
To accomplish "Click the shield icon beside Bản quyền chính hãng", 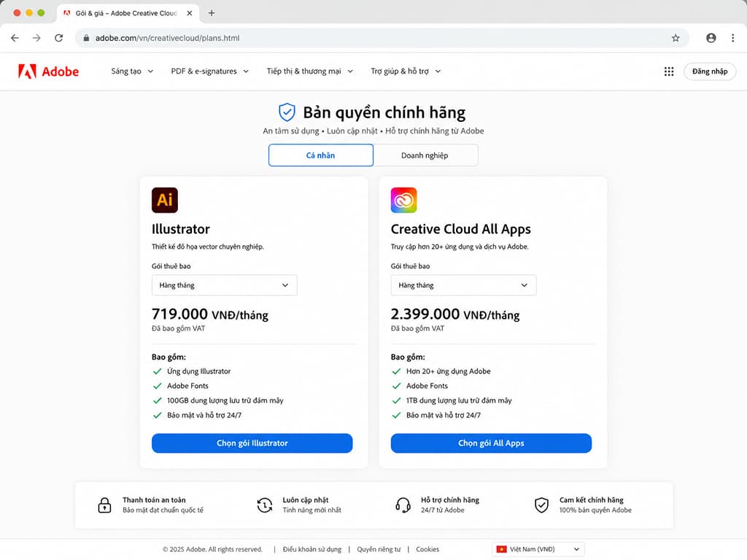I will click(x=287, y=112).
